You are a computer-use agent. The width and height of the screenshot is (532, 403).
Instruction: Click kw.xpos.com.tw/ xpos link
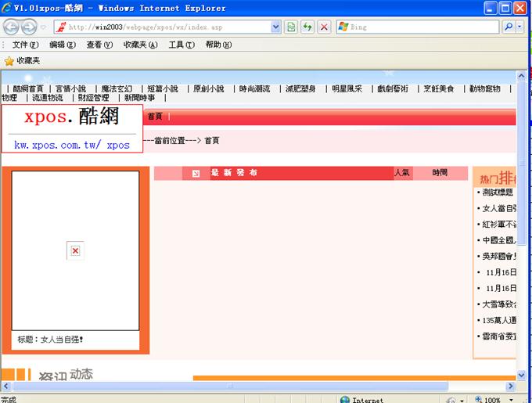pos(72,145)
